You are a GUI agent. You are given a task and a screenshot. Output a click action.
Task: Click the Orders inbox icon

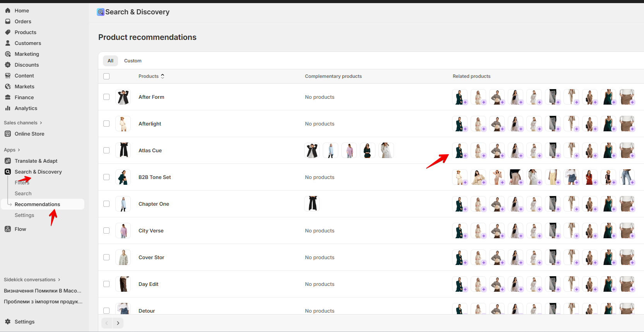click(8, 21)
